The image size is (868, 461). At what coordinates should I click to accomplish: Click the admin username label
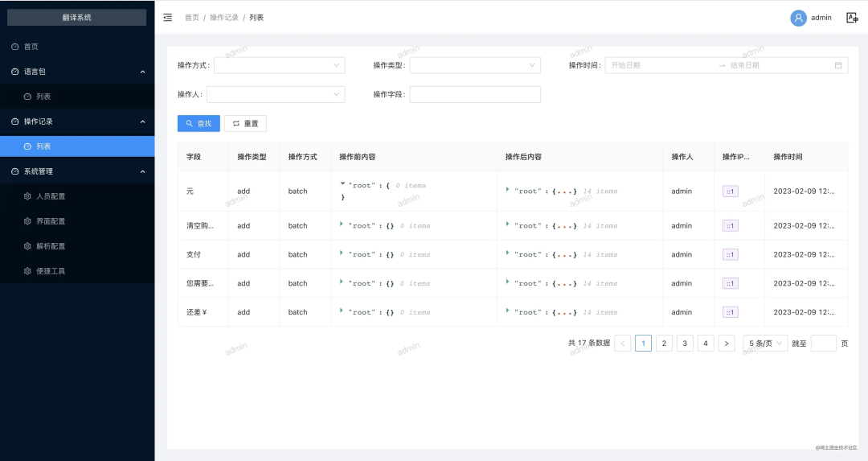(821, 18)
